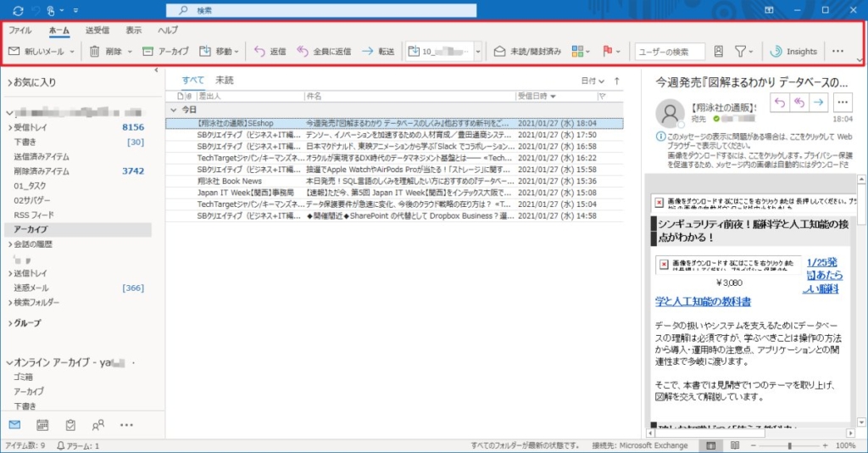Open more actions ellipsis in reading pane
The height and width of the screenshot is (453, 868).
tap(843, 103)
